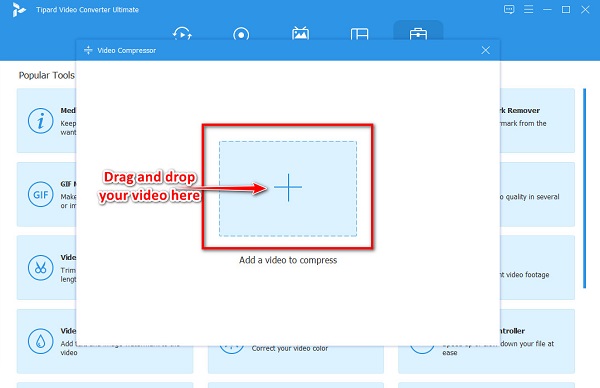Select the Toolbox tab icon
Image resolution: width=600 pixels, height=388 pixels.
click(418, 34)
